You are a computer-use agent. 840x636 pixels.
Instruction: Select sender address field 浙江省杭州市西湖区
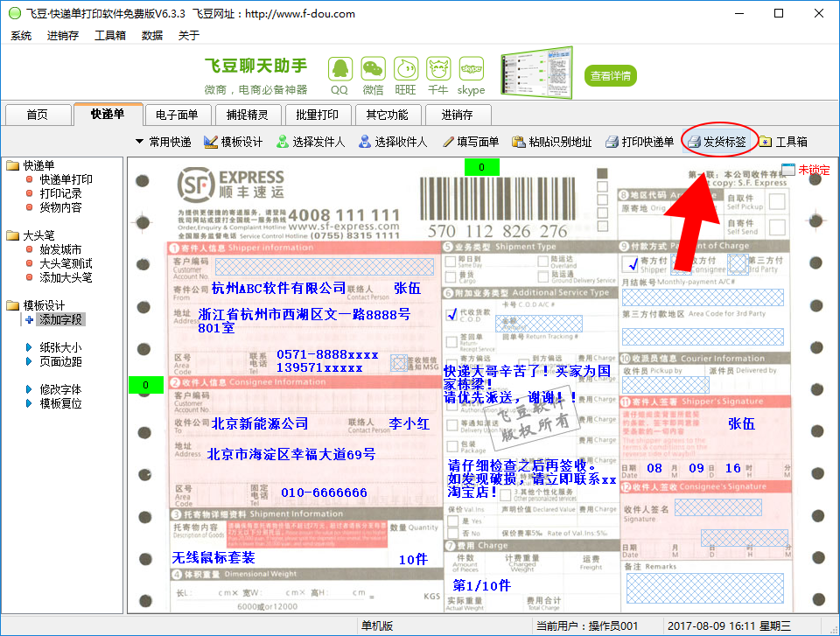[x=304, y=321]
